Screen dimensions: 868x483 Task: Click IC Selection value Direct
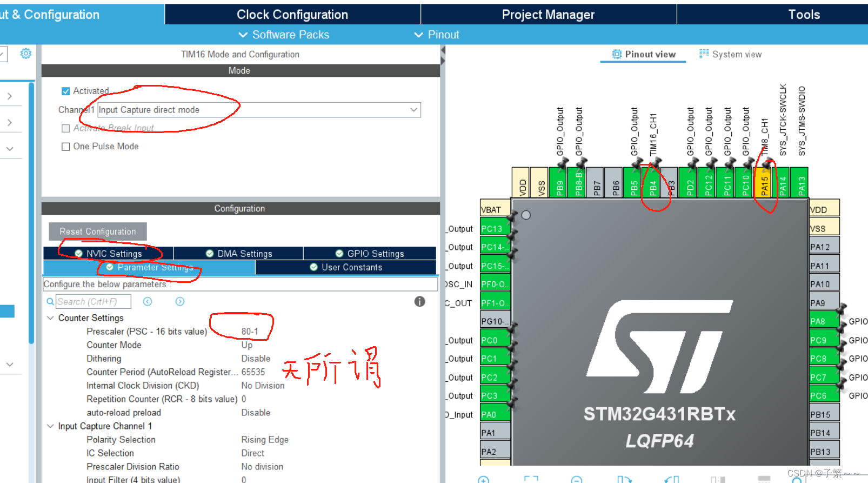click(252, 453)
